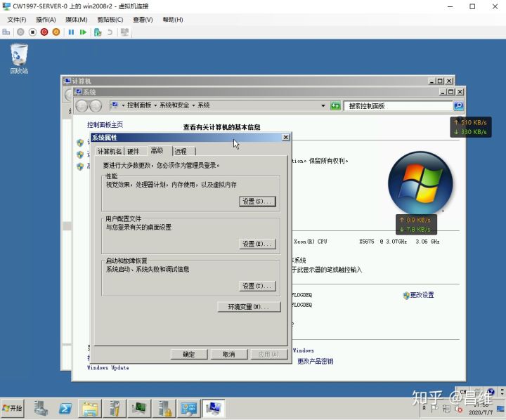Click the green circuit board taskbar icon
Viewport: 506px width, 420px height.
tap(139, 408)
